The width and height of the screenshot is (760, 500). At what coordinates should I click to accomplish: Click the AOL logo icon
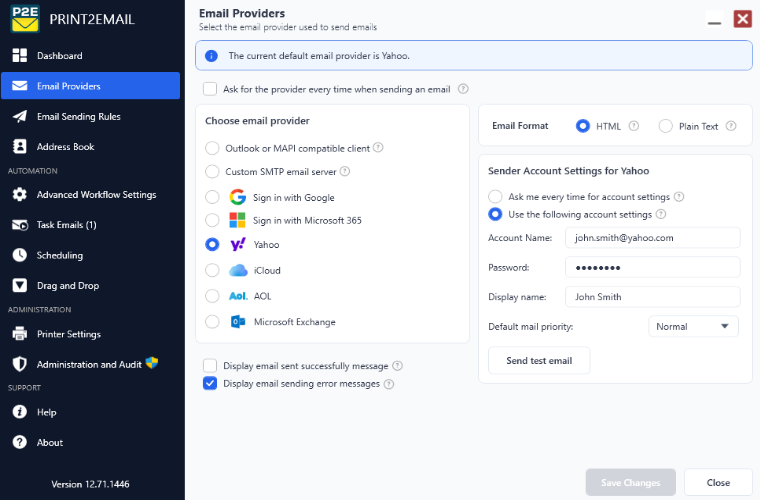click(x=238, y=296)
